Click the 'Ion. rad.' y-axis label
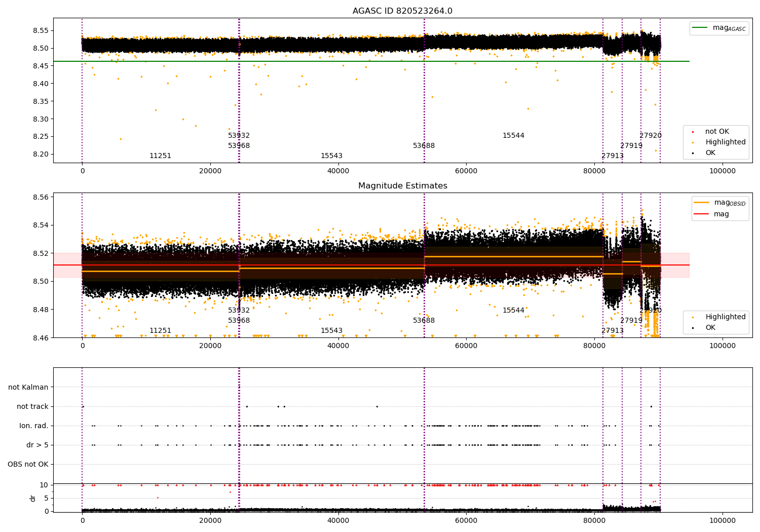760x532 pixels. tap(34, 426)
